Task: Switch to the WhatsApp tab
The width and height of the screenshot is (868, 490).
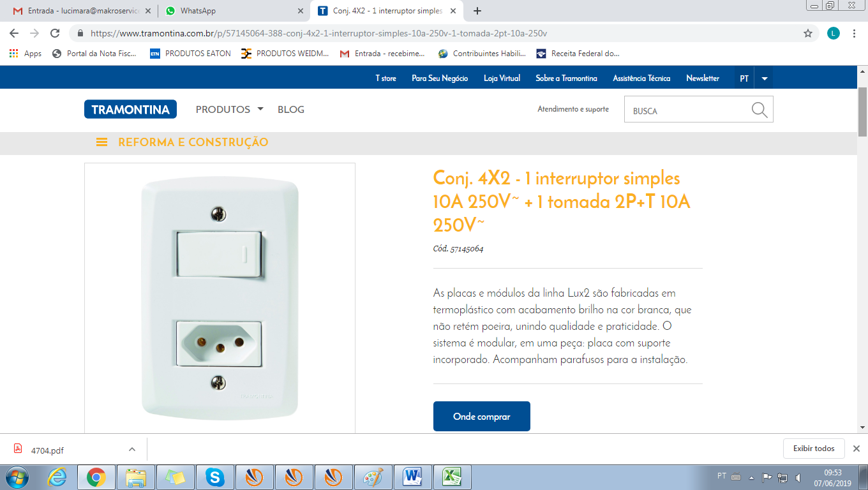Action: 233,11
